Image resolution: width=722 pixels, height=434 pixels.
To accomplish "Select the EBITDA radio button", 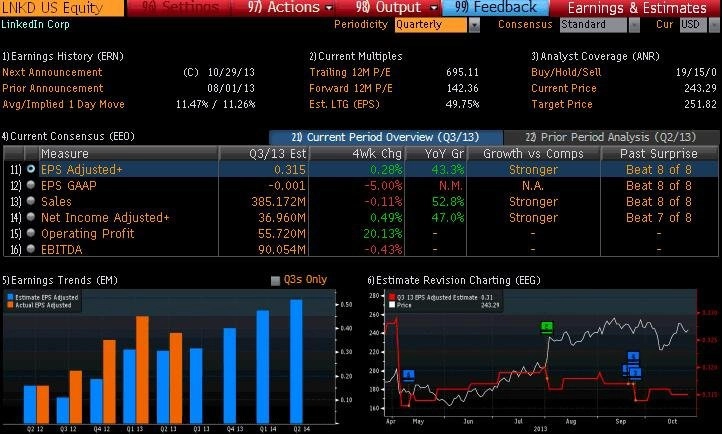I will 31,249.
